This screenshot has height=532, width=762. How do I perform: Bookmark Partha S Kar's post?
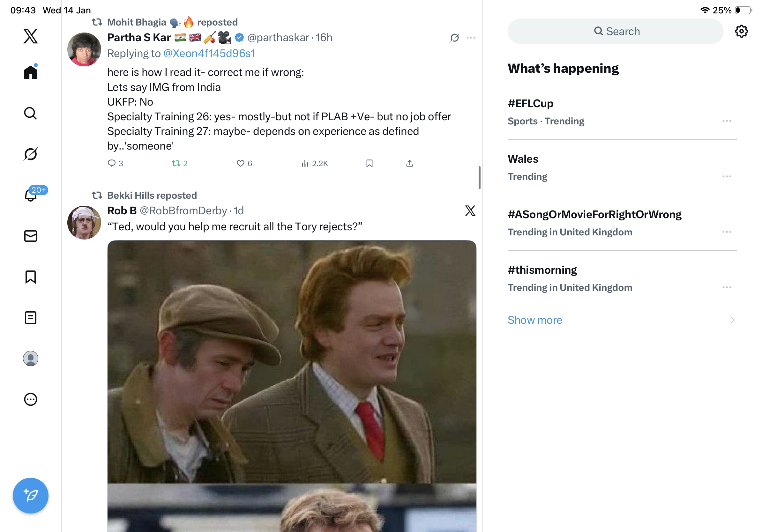(370, 163)
